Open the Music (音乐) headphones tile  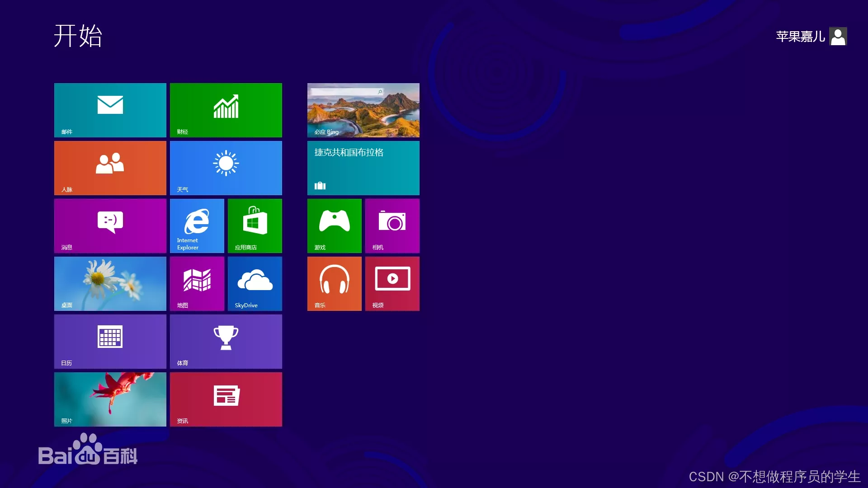pos(334,283)
